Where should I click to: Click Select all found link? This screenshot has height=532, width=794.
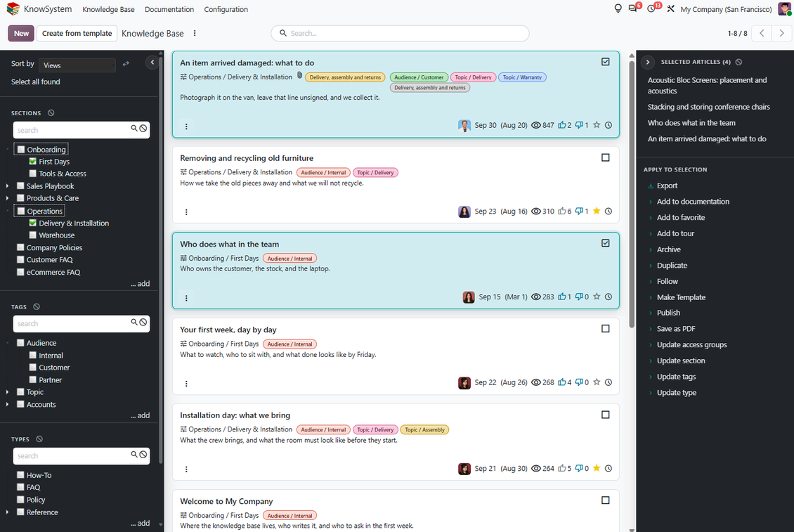pyautogui.click(x=35, y=82)
